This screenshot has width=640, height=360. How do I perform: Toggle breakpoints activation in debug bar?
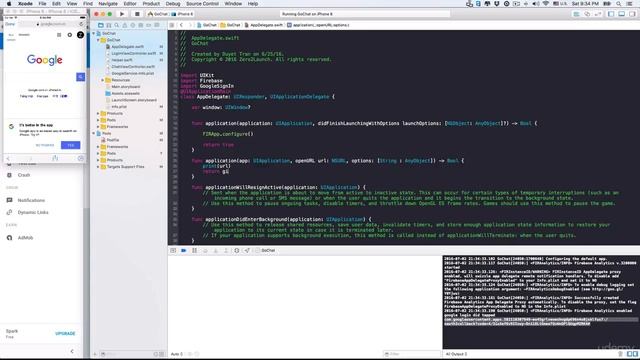click(184, 250)
